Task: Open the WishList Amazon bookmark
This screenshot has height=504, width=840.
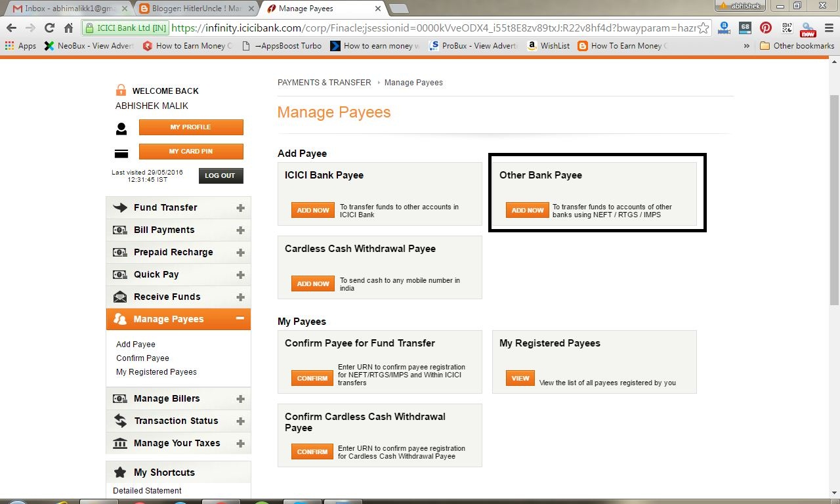Action: (548, 46)
